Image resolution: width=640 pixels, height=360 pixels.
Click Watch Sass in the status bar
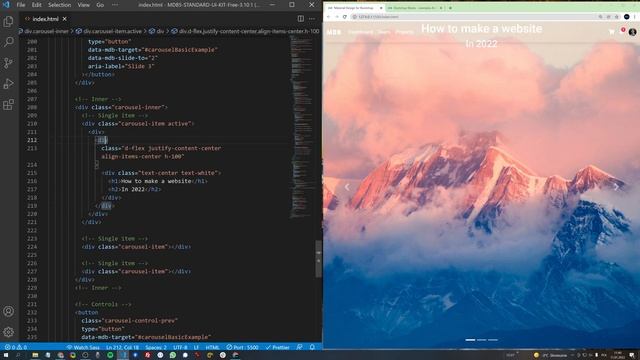point(83,347)
